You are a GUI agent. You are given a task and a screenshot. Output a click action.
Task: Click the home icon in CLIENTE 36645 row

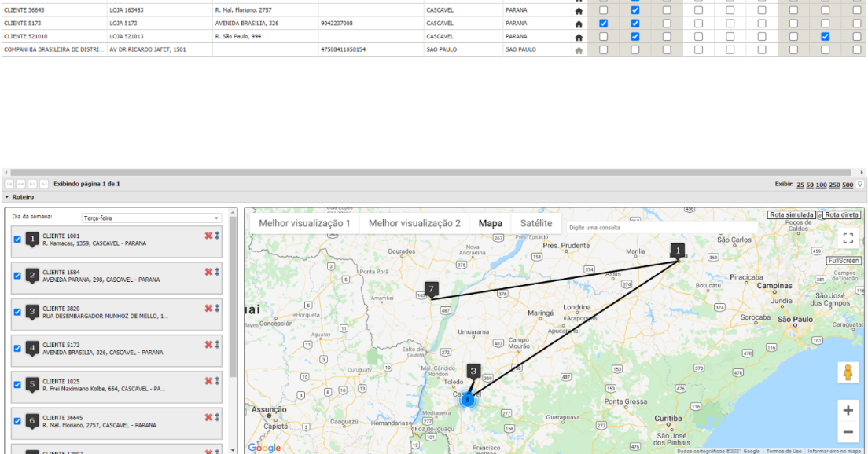click(579, 10)
